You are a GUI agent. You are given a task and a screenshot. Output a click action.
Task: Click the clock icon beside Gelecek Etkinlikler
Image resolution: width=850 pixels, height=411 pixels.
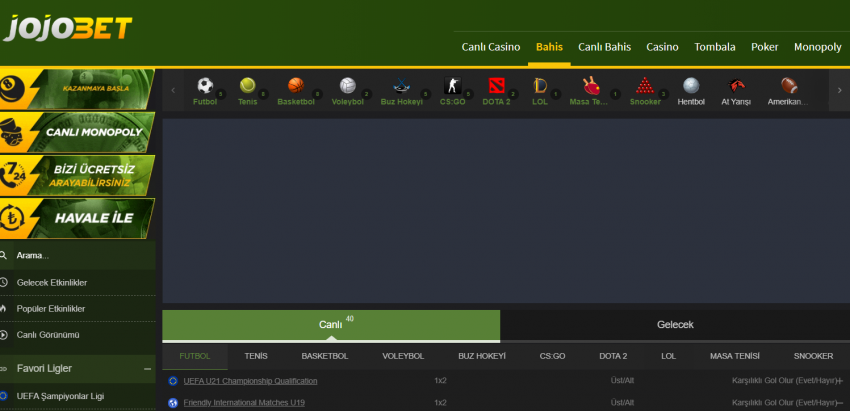[x=4, y=282]
